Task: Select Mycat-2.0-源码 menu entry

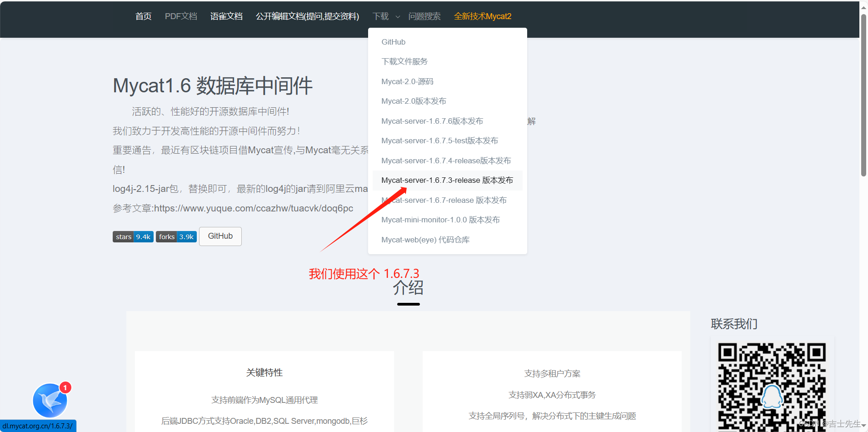Action: (447, 81)
